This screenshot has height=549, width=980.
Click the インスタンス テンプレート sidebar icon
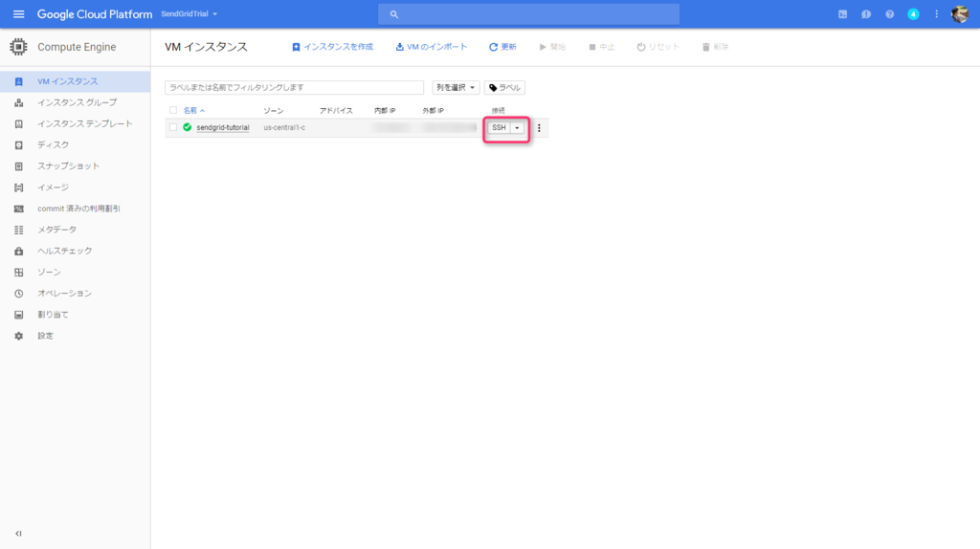pos(19,124)
